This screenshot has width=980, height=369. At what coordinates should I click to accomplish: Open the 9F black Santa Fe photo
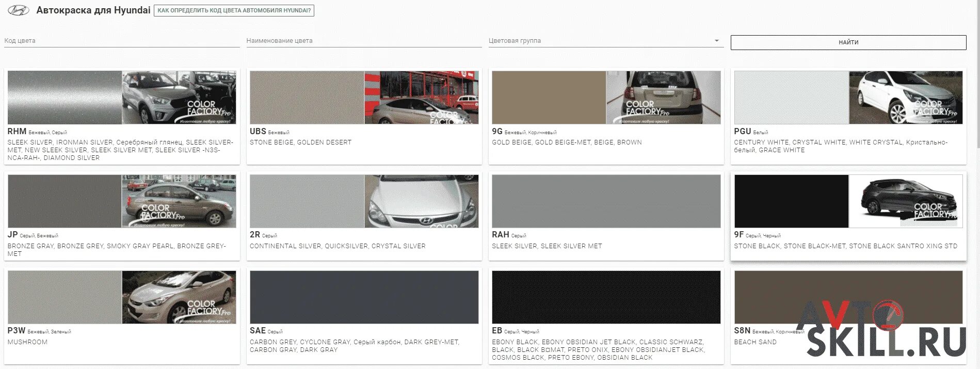tap(906, 201)
